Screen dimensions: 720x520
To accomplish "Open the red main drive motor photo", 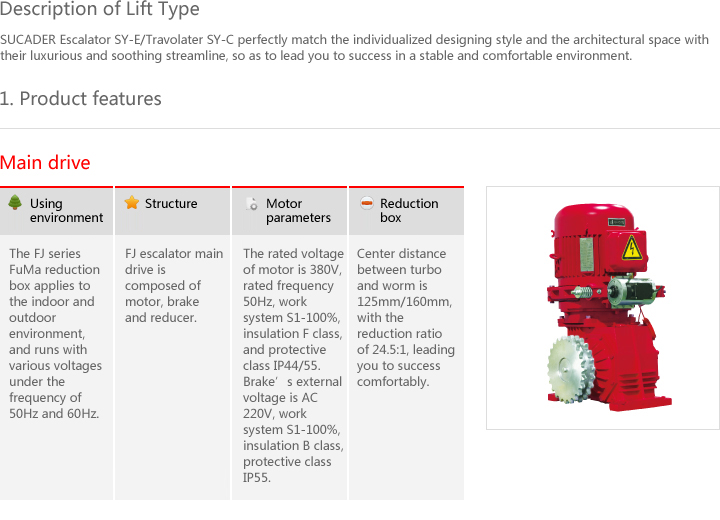I will (x=603, y=308).
